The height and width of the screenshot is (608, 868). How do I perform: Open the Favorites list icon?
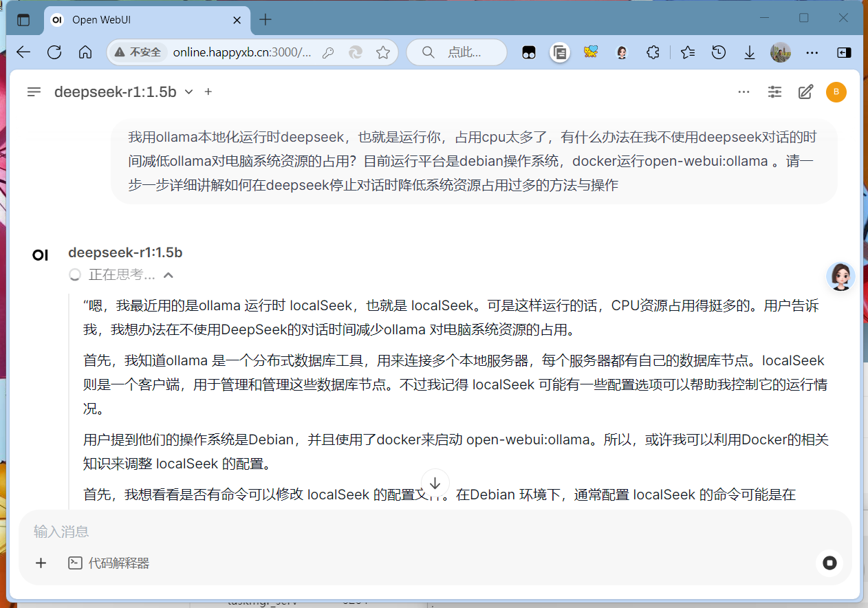coord(687,52)
